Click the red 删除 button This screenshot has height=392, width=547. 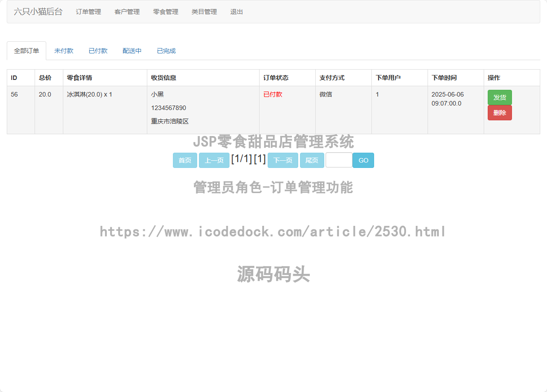(500, 113)
